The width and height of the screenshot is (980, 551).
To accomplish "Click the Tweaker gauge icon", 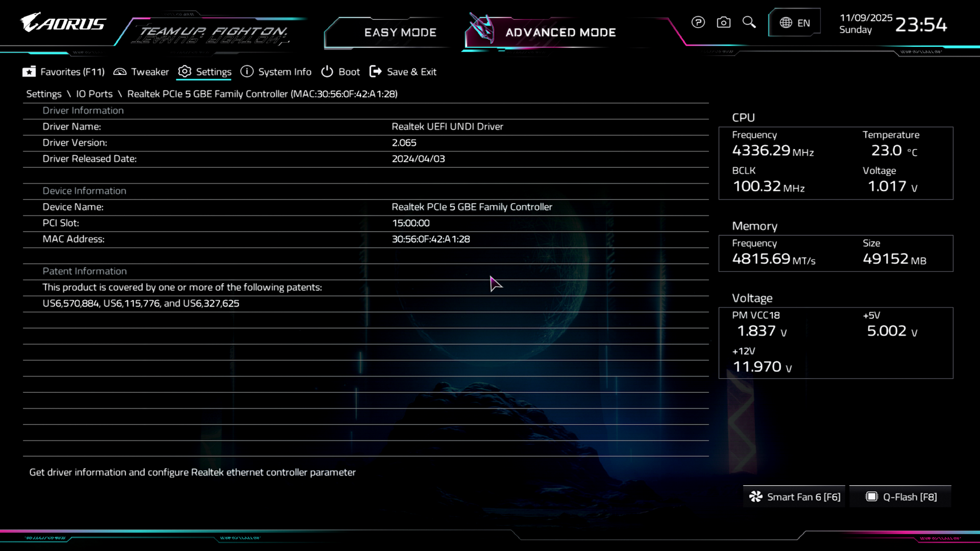I will click(120, 72).
